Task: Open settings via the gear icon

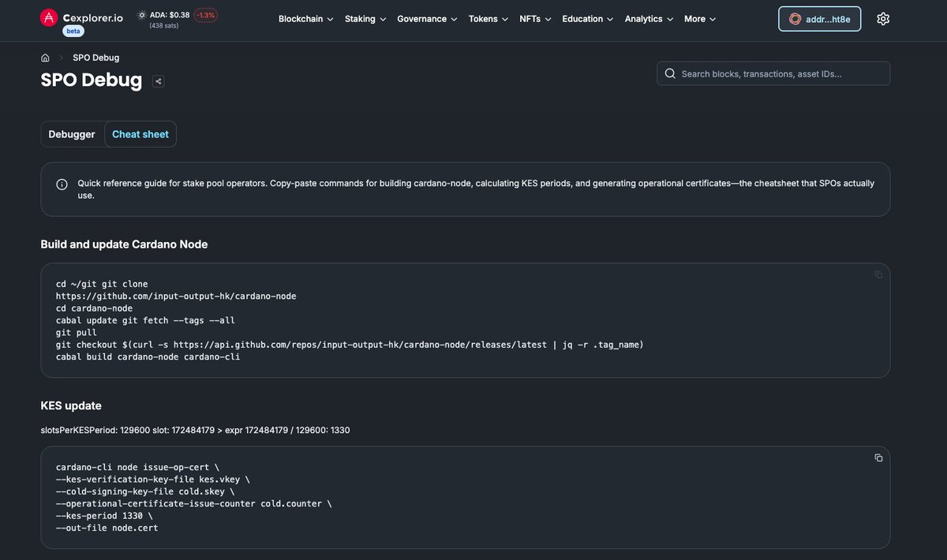Action: point(882,17)
